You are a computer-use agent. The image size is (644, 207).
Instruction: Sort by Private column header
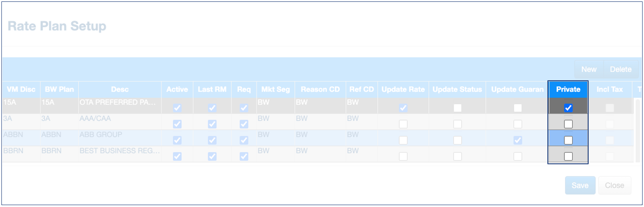[x=568, y=89]
